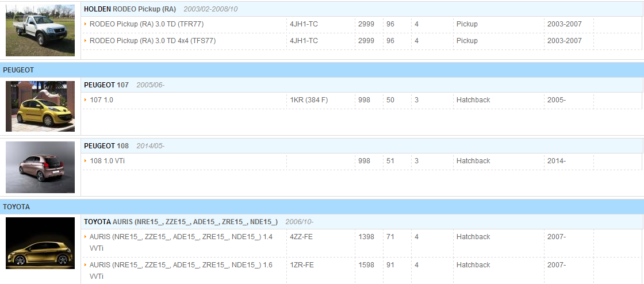The width and height of the screenshot is (644, 284).
Task: Click power value 50 in 107 row
Action: coord(390,99)
